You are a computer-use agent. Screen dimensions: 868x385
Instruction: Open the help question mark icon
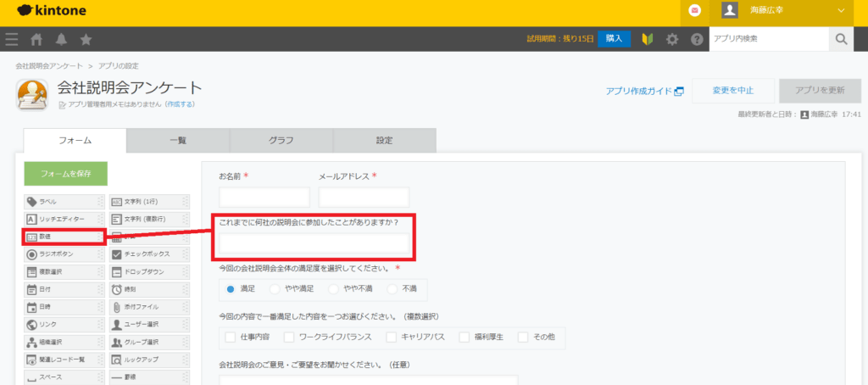[697, 39]
